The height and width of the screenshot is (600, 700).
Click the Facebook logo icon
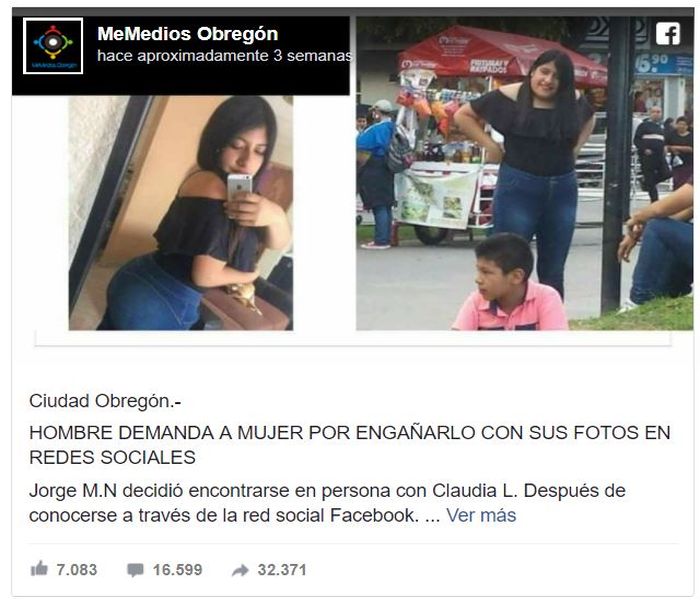click(668, 33)
